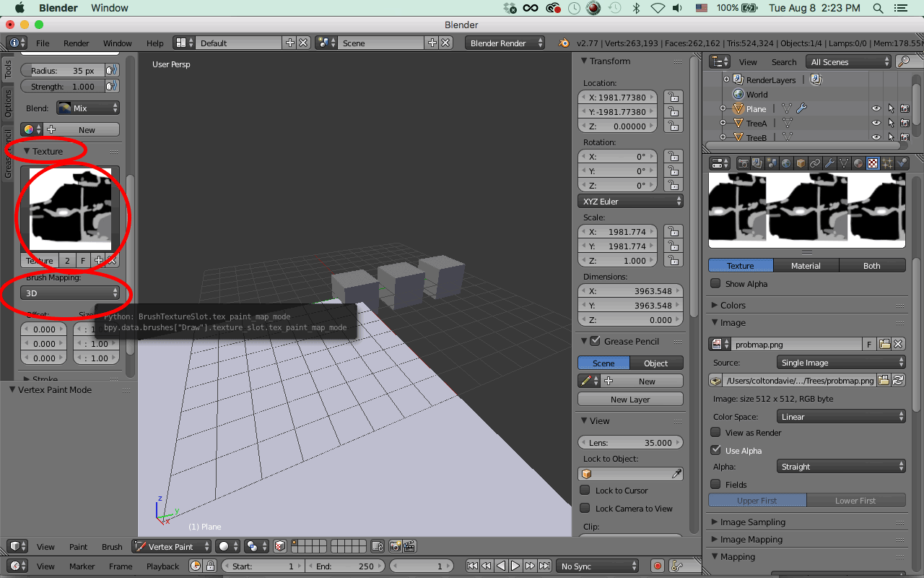
Task: Click the reload image icon beside file path
Action: pyautogui.click(x=898, y=380)
